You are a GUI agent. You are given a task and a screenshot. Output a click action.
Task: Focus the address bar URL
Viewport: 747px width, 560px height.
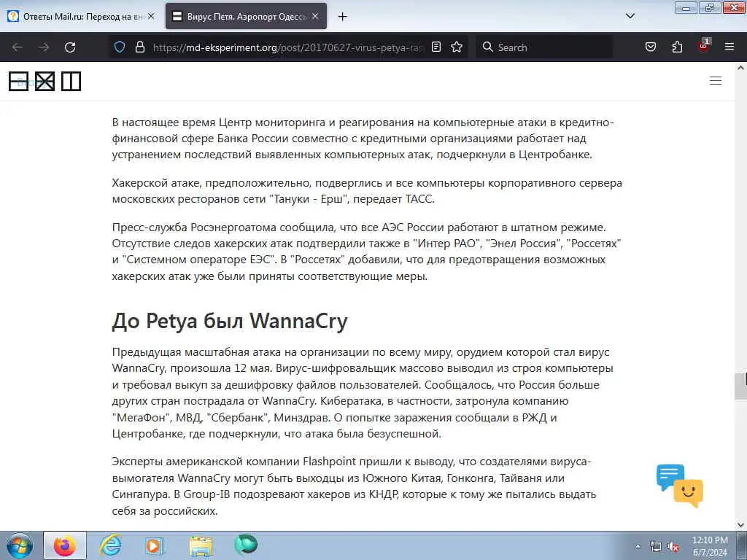(288, 47)
